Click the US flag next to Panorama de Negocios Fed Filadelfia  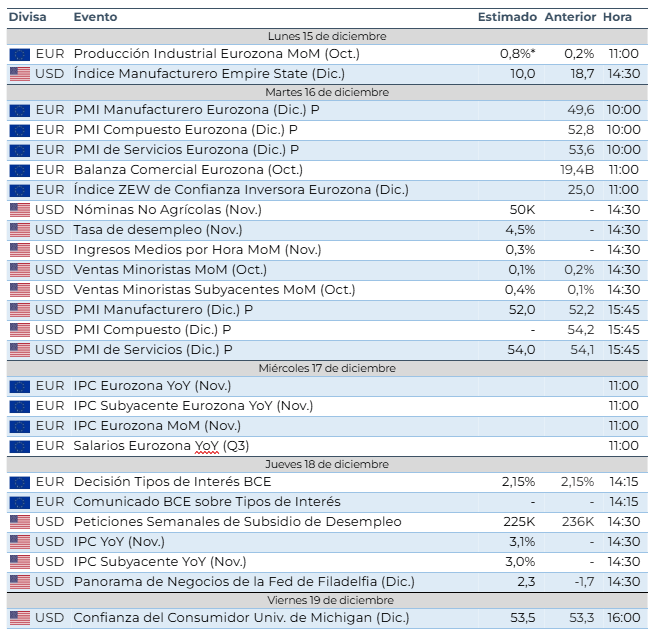(19, 582)
